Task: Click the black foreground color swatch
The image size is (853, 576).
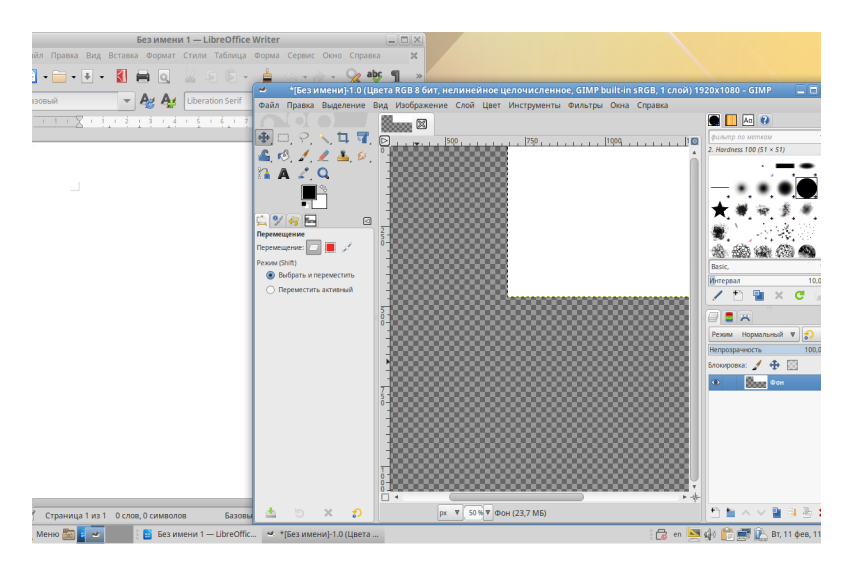Action: 308,192
